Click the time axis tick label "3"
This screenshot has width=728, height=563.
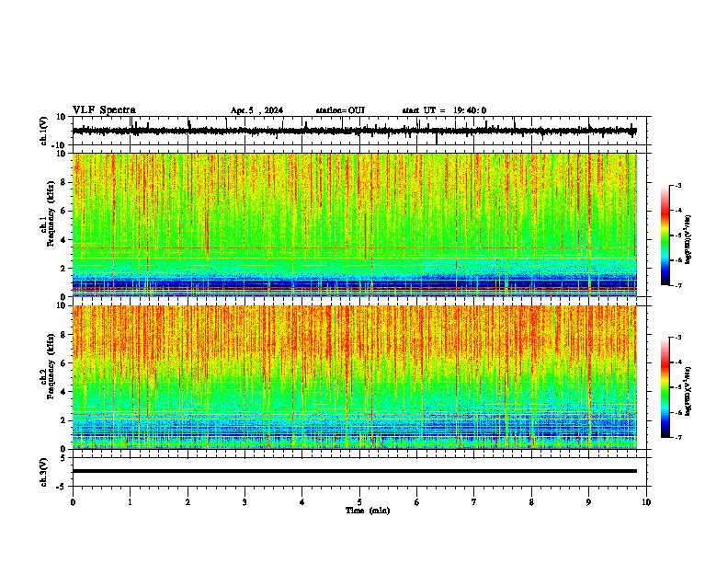pos(245,502)
